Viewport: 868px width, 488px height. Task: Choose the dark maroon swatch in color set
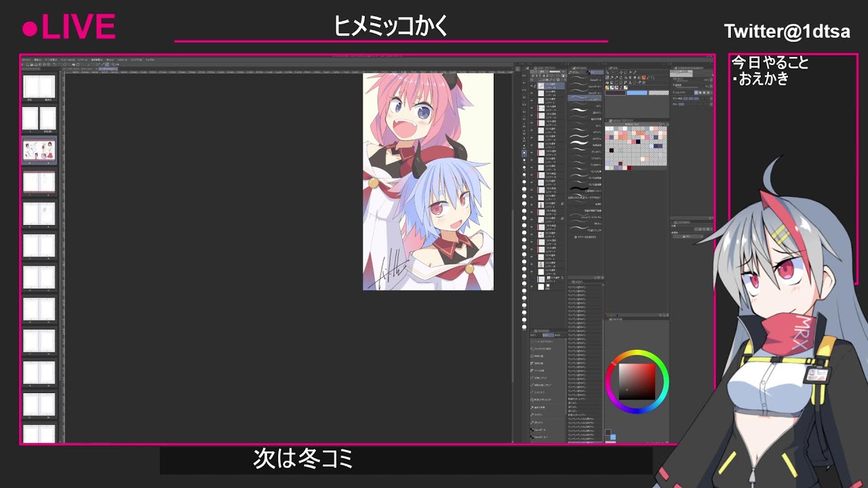pyautogui.click(x=629, y=168)
